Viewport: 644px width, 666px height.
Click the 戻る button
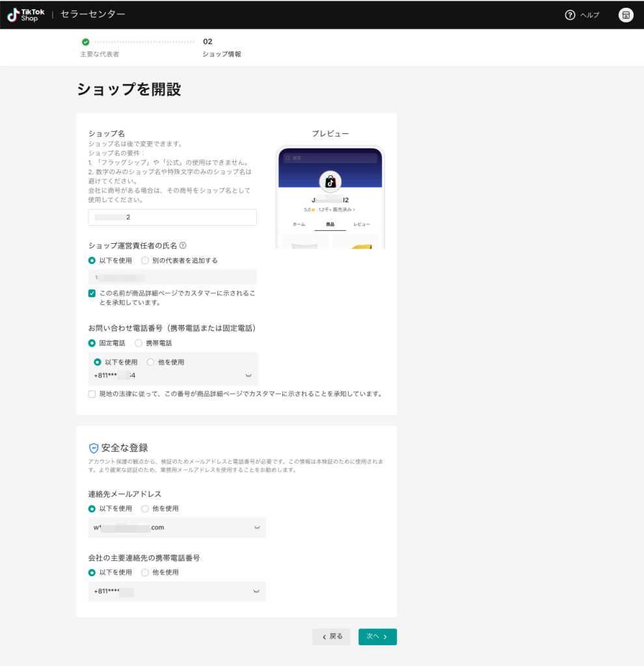click(332, 637)
